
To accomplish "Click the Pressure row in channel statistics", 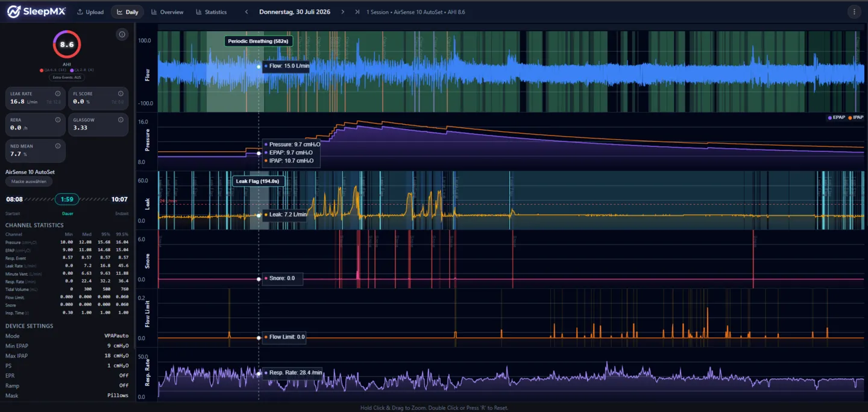I will coord(66,242).
